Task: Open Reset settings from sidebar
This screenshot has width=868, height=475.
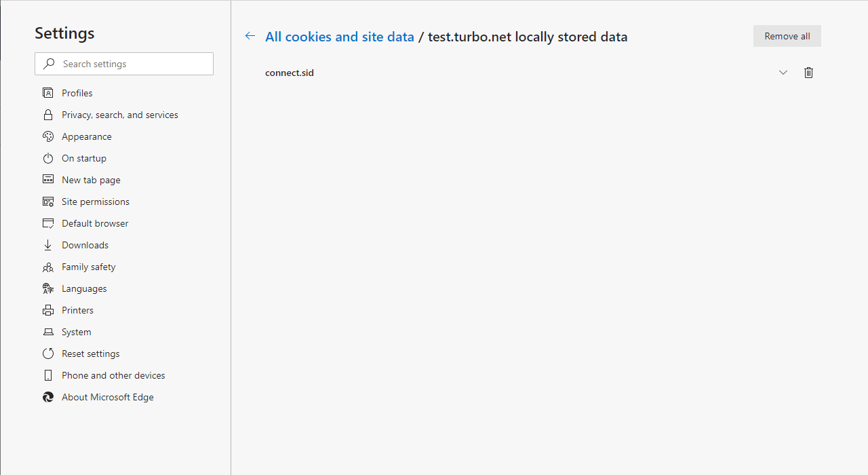Action: tap(90, 354)
